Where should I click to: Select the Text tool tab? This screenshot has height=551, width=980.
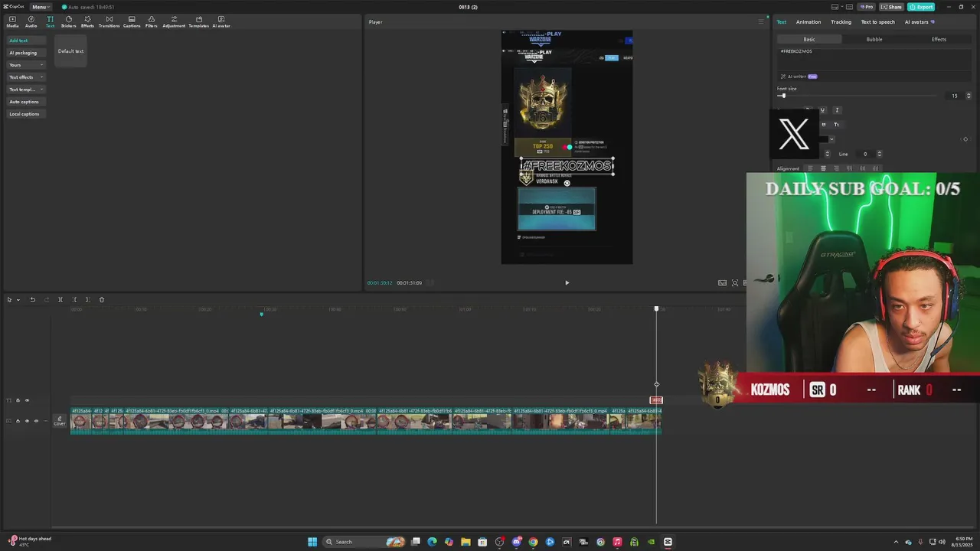[50, 21]
